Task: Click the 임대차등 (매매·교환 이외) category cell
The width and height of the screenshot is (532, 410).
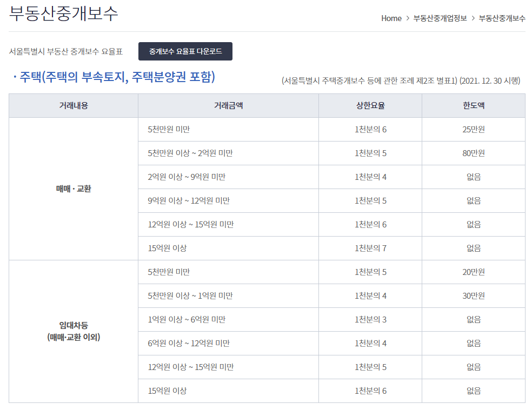Action: [74, 331]
